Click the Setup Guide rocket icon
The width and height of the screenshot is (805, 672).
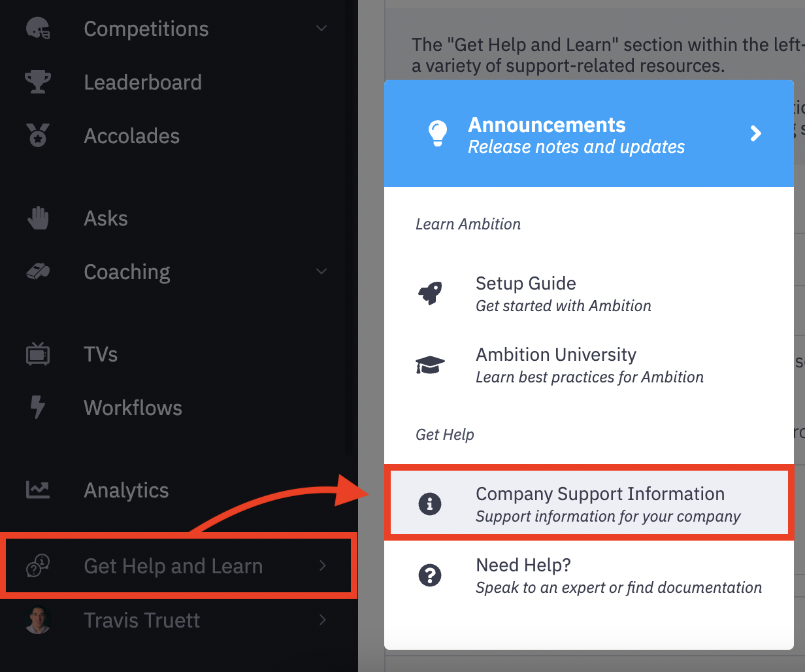[x=430, y=294]
